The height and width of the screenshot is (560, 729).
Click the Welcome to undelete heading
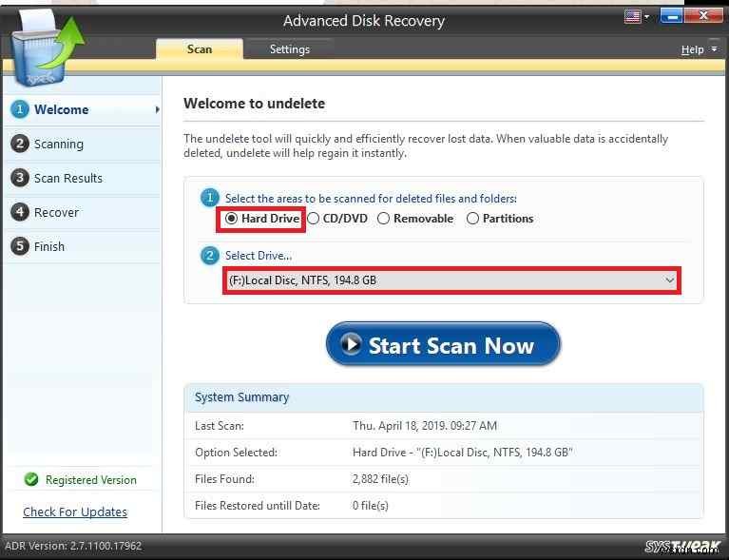click(x=255, y=104)
